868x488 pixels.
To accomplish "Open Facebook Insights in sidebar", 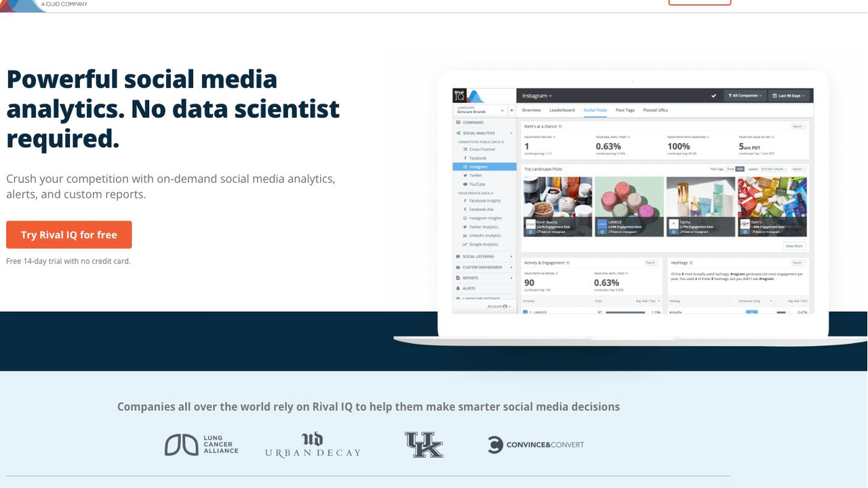I will click(484, 201).
